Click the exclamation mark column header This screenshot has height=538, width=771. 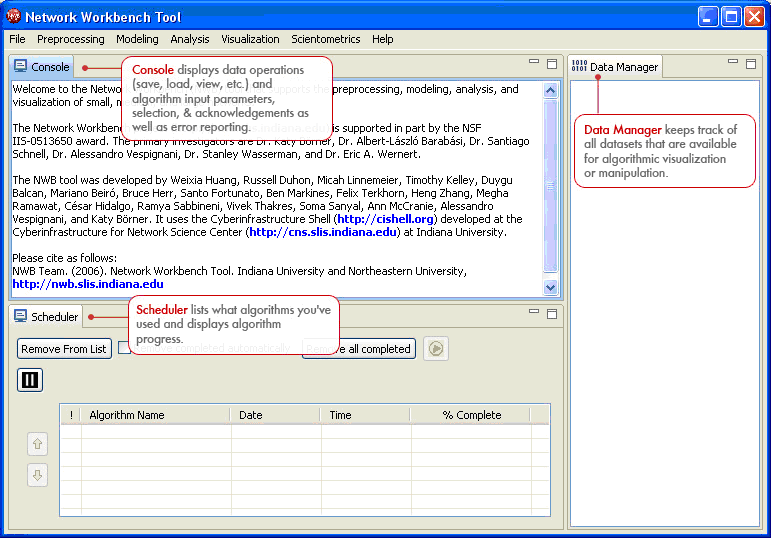71,415
